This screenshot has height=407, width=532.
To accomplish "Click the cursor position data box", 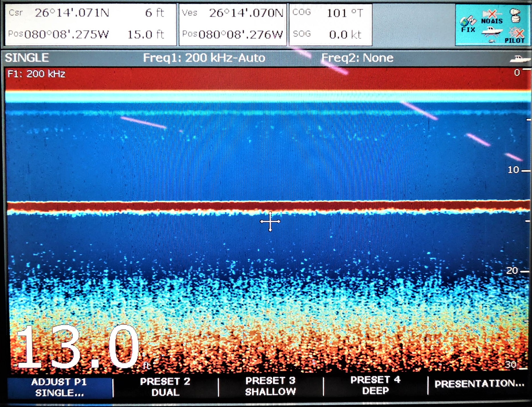I will 90,24.
